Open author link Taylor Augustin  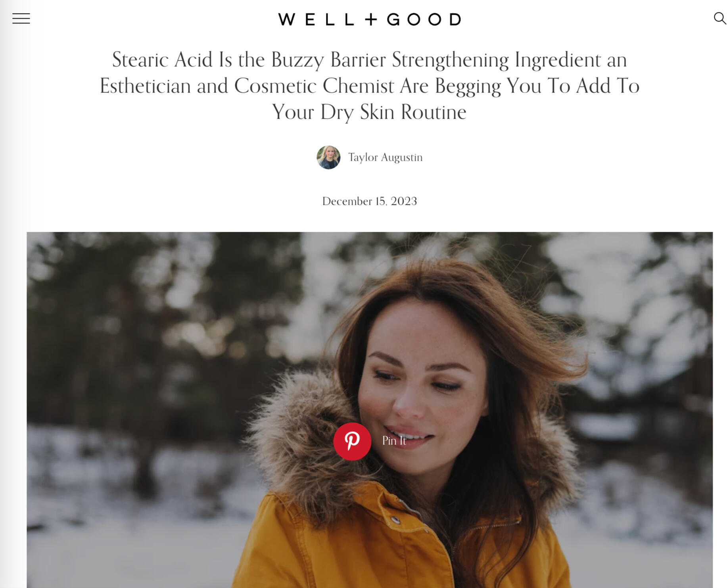click(x=385, y=157)
